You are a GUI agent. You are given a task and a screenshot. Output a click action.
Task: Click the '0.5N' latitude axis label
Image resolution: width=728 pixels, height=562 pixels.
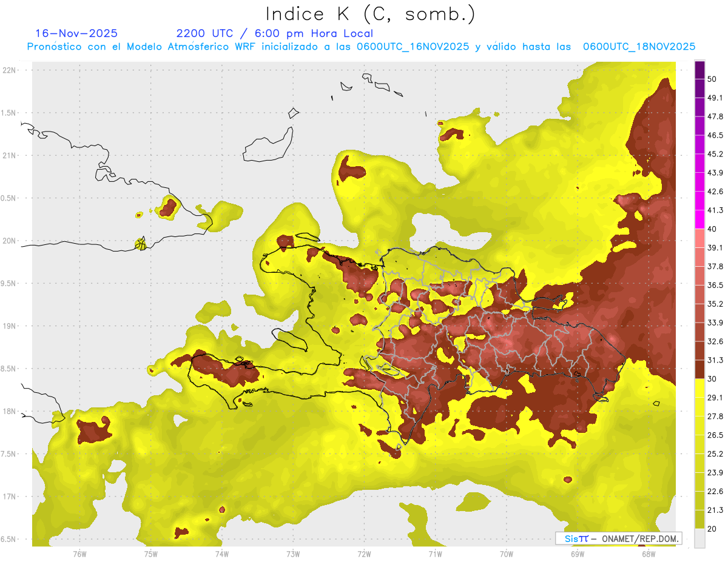[x=9, y=198]
